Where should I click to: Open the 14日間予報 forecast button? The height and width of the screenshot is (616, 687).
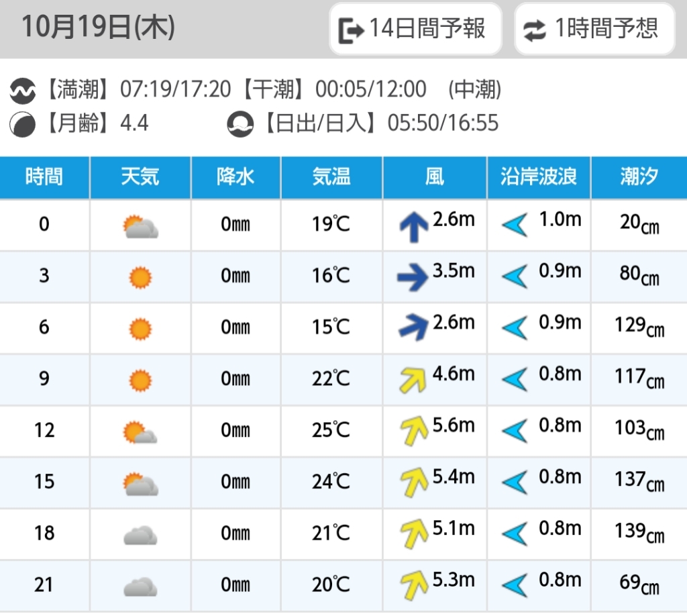pyautogui.click(x=415, y=29)
